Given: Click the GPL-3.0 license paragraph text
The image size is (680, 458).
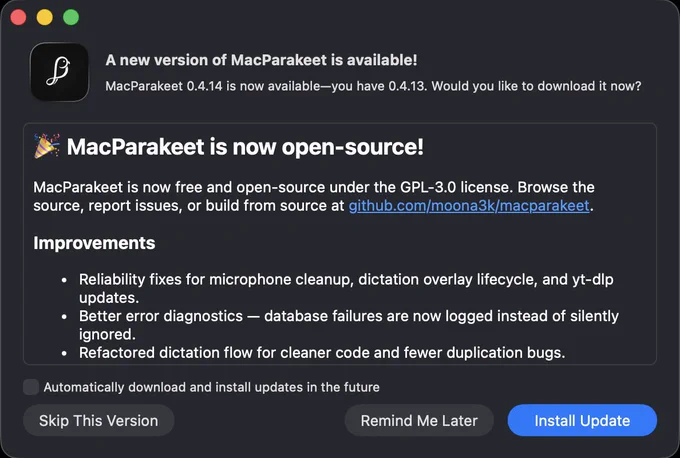Looking at the screenshot, I should (314, 196).
